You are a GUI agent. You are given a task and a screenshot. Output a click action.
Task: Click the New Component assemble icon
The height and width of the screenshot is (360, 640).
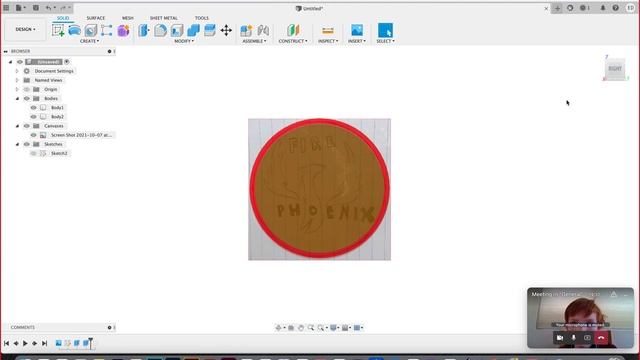coord(246,30)
